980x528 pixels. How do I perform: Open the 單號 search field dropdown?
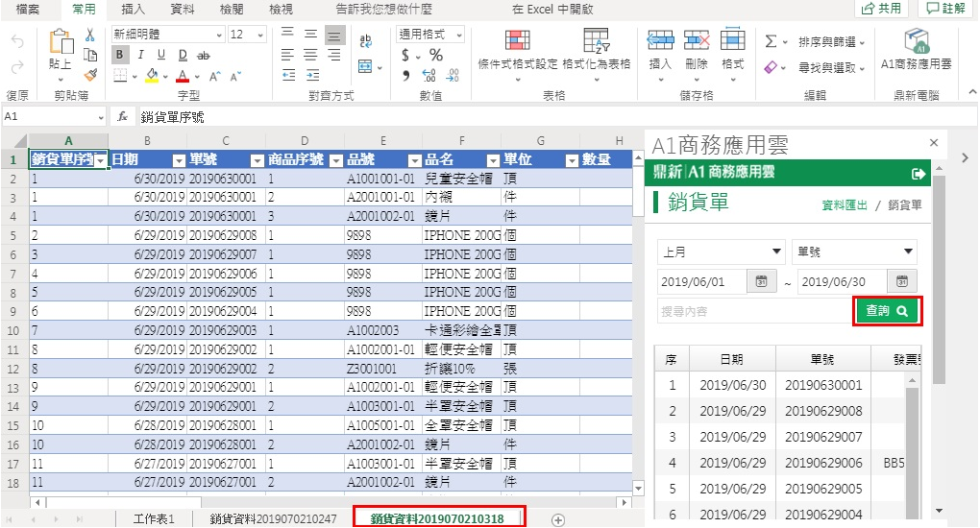tap(854, 252)
